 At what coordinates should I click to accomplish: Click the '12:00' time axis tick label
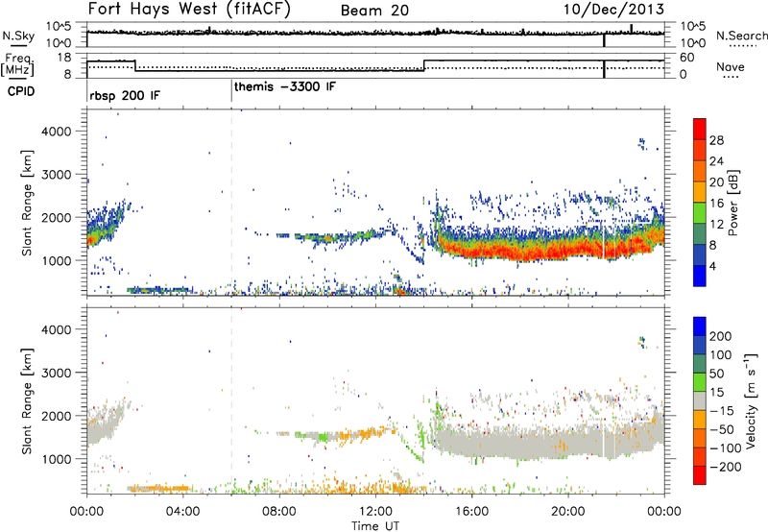point(375,512)
